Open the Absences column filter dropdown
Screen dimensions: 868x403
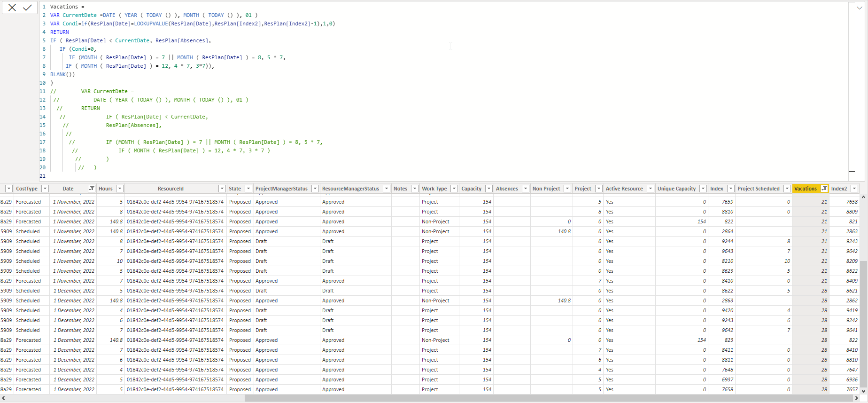(x=526, y=189)
